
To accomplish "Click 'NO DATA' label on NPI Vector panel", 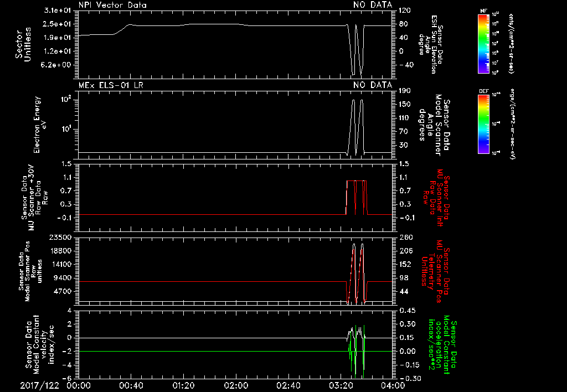I will [x=373, y=5].
